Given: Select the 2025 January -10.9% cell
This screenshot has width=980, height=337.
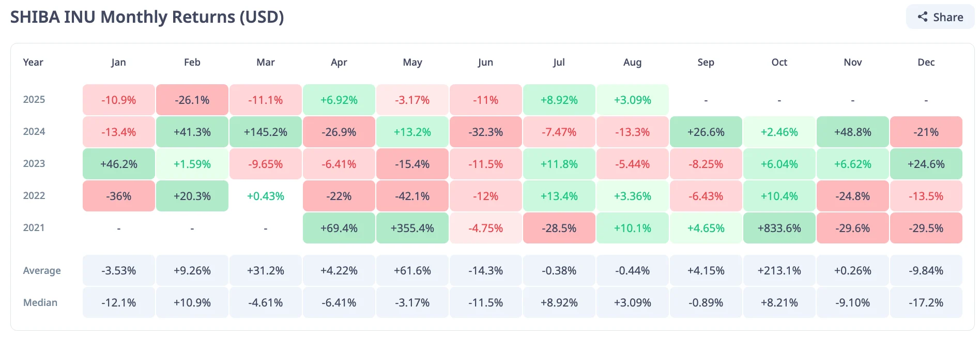Looking at the screenshot, I should [x=119, y=100].
